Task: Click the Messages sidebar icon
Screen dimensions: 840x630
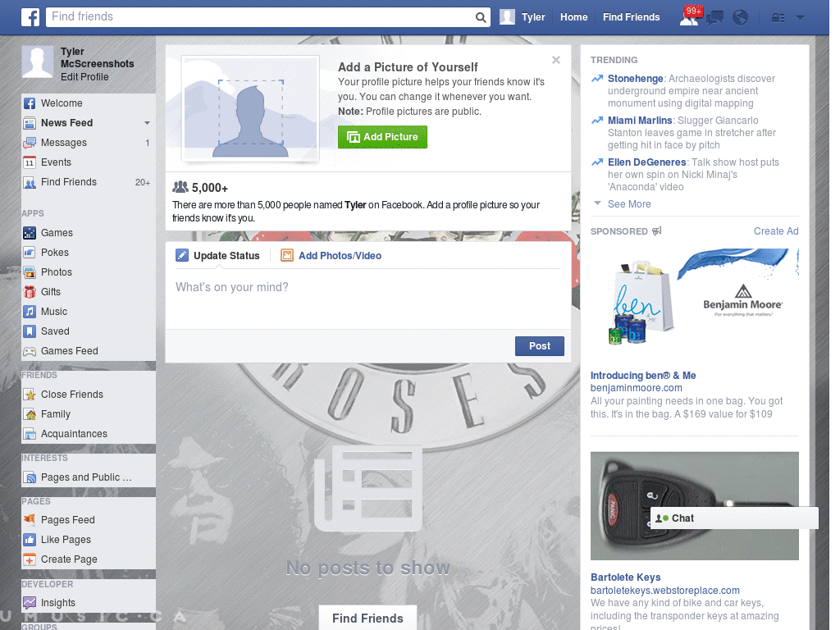Action: [x=30, y=143]
